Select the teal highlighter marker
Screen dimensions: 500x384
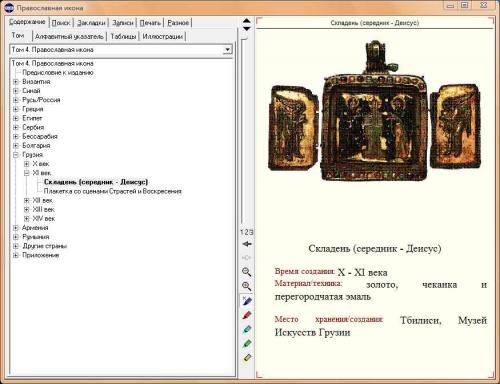247,329
